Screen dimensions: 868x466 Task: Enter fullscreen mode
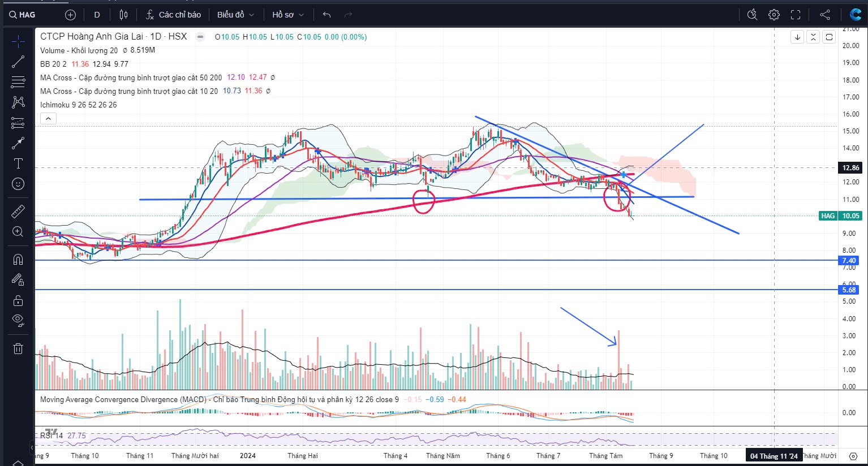point(796,15)
